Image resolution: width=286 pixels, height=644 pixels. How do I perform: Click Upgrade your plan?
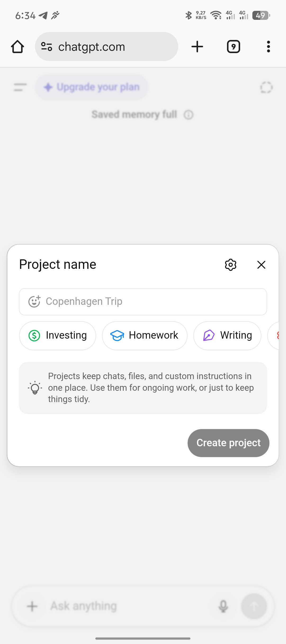[92, 87]
